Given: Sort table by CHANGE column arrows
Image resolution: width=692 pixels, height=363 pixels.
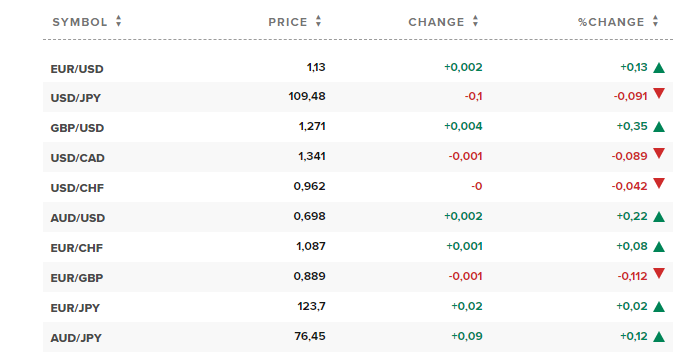Looking at the screenshot, I should [475, 21].
